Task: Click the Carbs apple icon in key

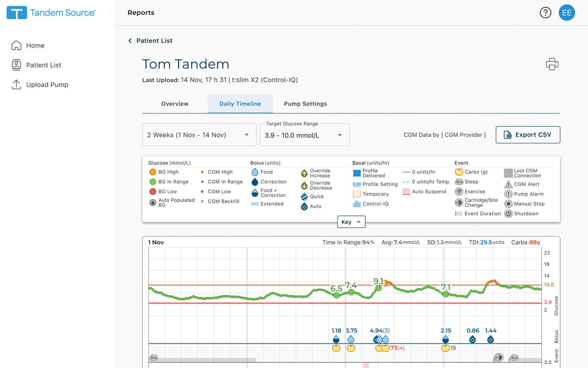Action: point(459,172)
